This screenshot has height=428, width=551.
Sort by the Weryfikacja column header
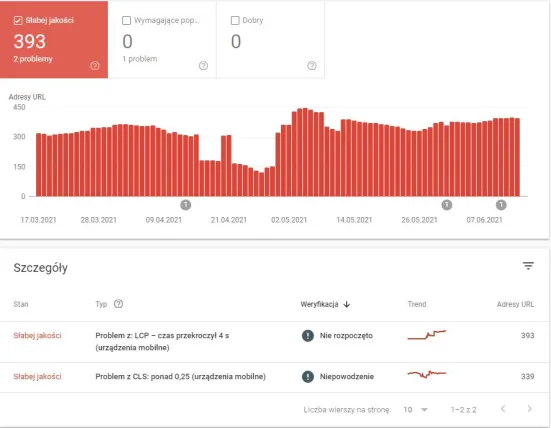pos(319,304)
